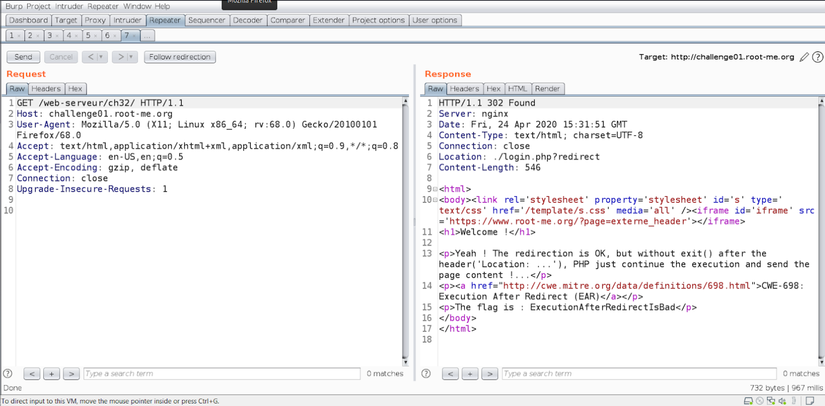This screenshot has height=406, width=825.
Task: Select the request Headers tab
Action: point(45,89)
